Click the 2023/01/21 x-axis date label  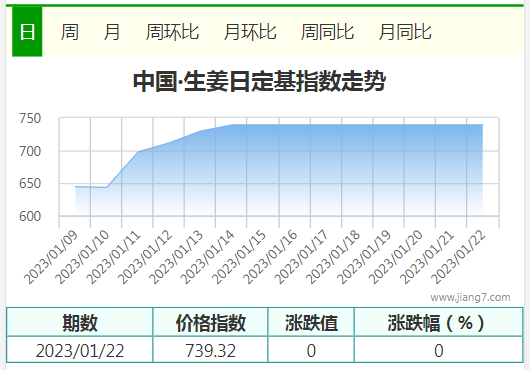point(428,257)
